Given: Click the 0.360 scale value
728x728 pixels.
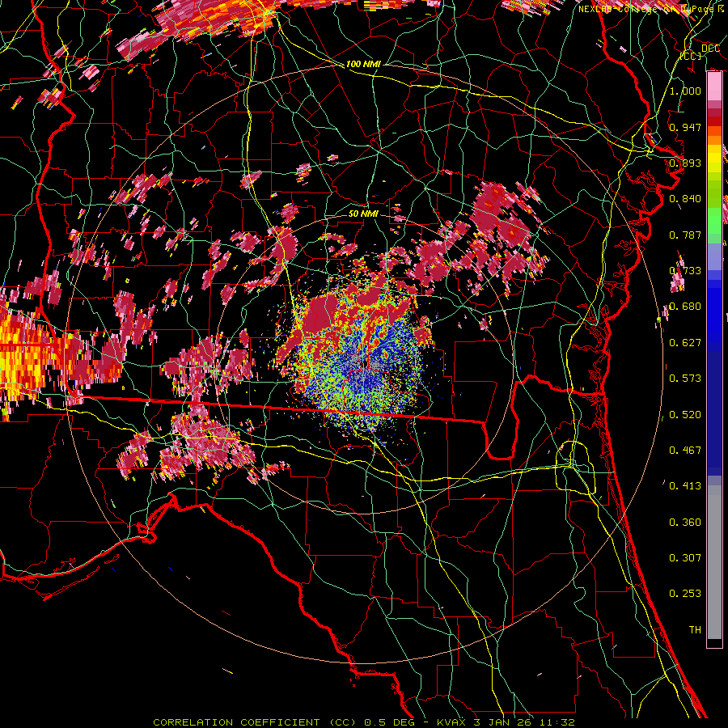Looking at the screenshot, I should (685, 523).
